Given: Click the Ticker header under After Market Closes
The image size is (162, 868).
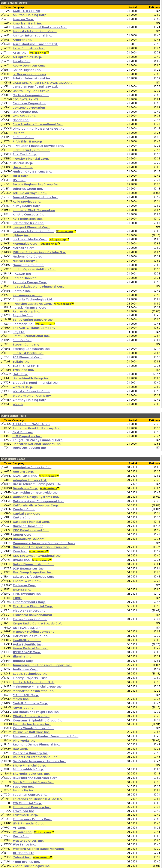Looking at the screenshot, I should [x=8, y=463].
